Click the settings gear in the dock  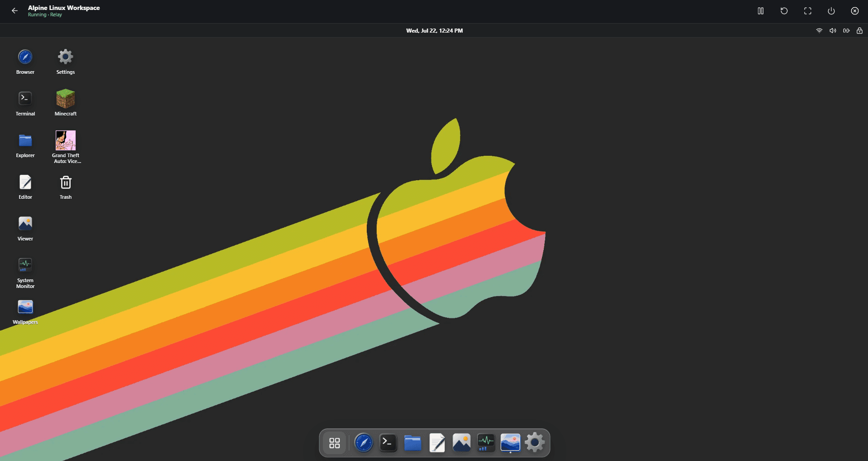tap(535, 442)
